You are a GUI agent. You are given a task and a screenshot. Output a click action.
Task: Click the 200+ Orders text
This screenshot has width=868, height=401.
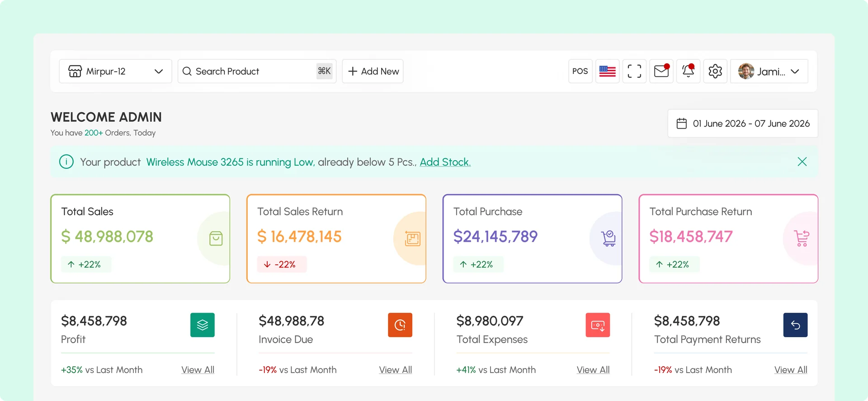click(107, 133)
